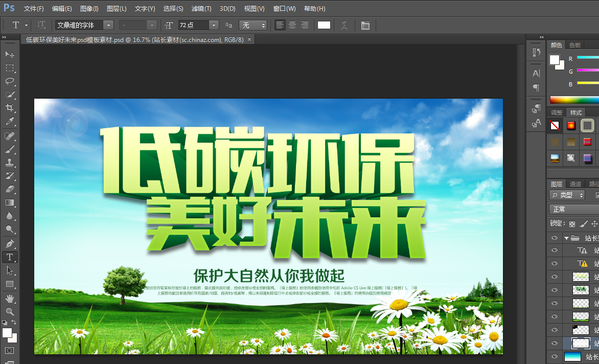Toggle visibility of the selected layer
The height and width of the screenshot is (364, 599).
tap(555, 343)
